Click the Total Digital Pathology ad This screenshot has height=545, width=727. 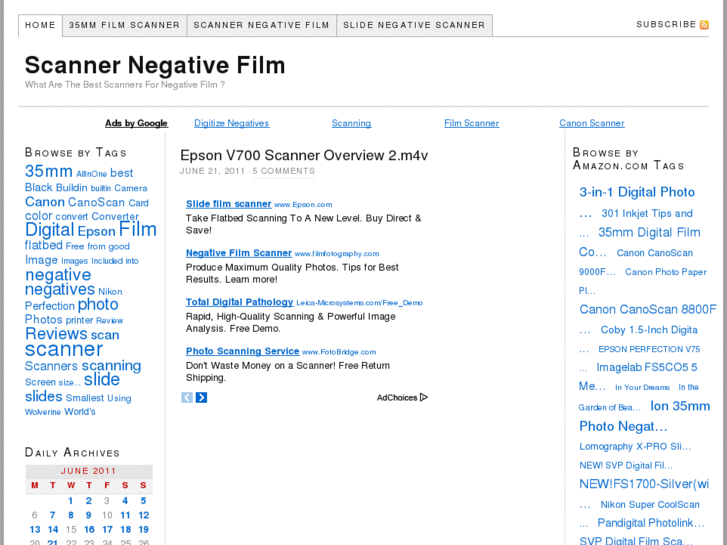coord(240,302)
